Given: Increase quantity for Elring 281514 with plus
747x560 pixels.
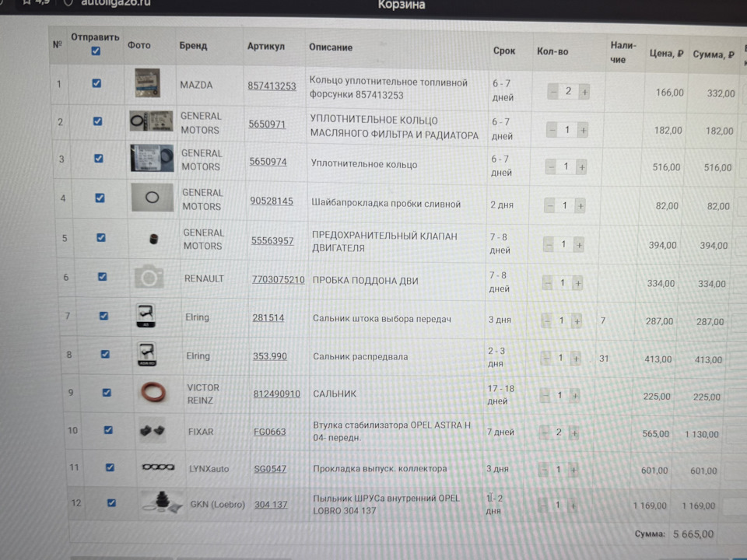Looking at the screenshot, I should coord(577,322).
